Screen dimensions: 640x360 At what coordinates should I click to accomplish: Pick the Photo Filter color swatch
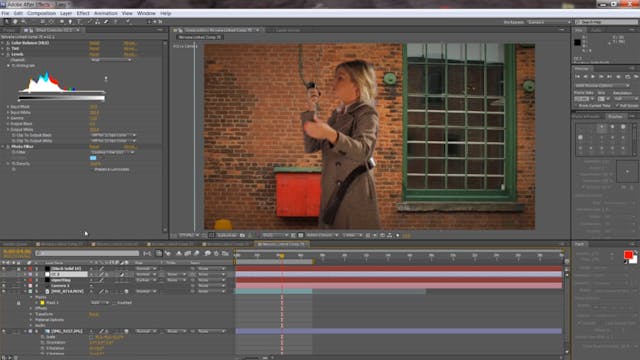point(93,158)
